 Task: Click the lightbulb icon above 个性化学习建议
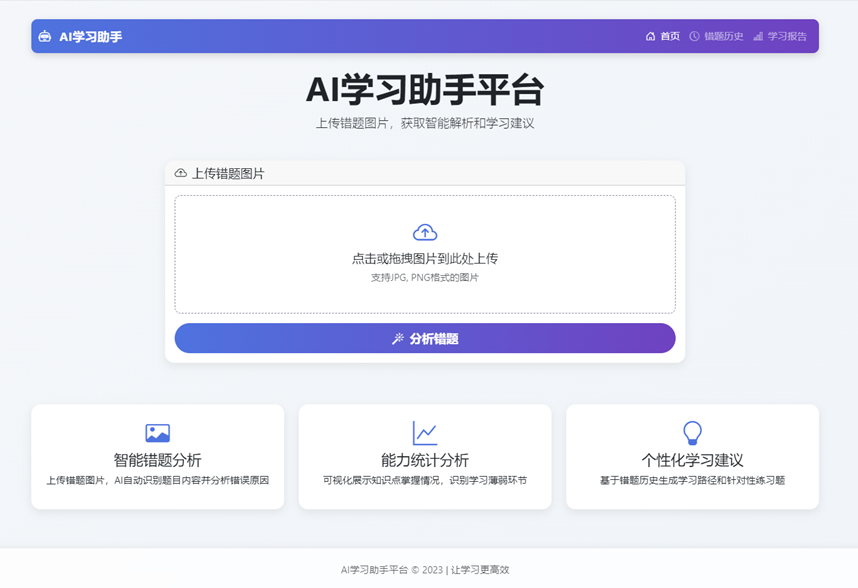tap(693, 433)
